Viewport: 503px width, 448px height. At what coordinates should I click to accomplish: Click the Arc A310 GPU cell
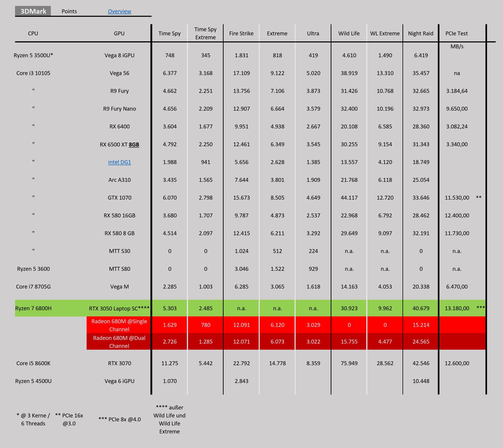pos(119,180)
